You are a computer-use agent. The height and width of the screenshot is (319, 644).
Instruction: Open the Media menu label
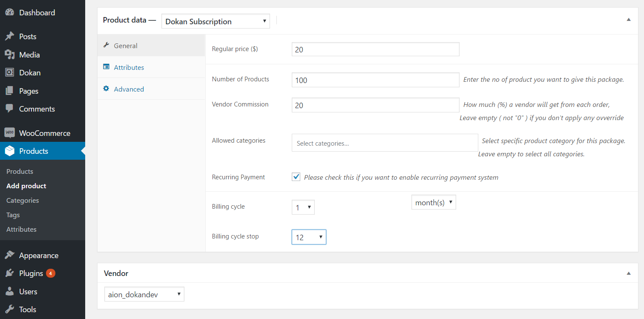29,55
